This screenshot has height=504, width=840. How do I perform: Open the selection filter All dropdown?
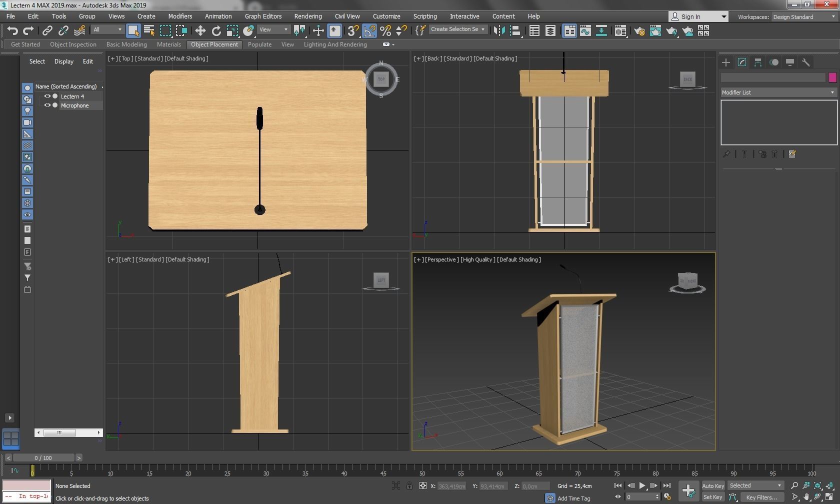coord(107,29)
